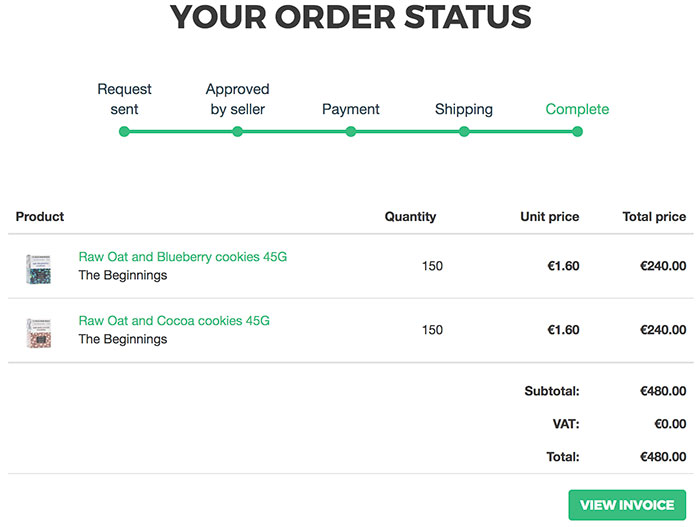700x527 pixels.
Task: Open Raw Oat and Blueberry cookies link
Action: coord(182,257)
